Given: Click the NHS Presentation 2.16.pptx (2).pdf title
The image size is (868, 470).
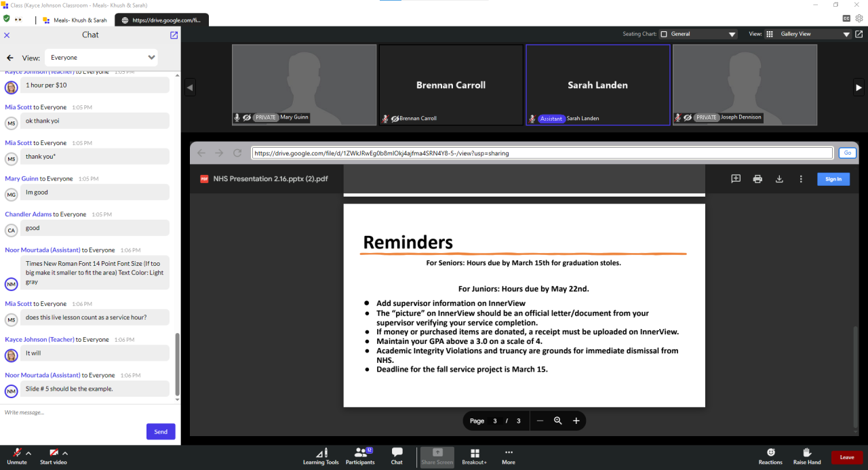Looking at the screenshot, I should tap(271, 179).
